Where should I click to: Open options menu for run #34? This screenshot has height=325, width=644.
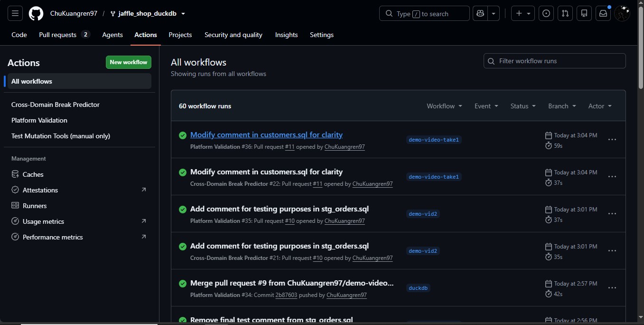click(x=612, y=288)
